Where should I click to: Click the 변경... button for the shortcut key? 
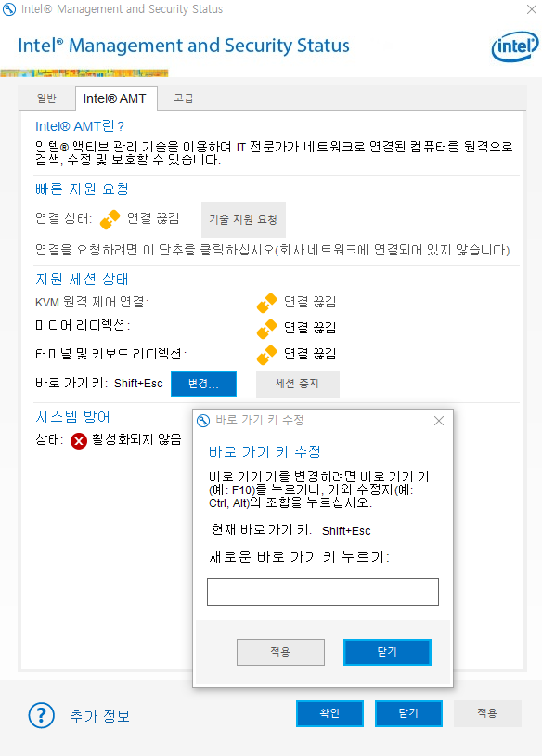click(x=203, y=383)
